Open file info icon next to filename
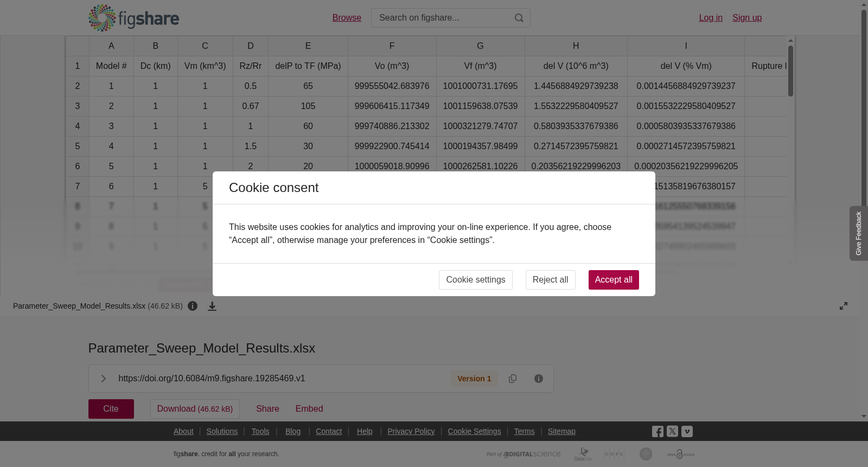The width and height of the screenshot is (868, 467). 193,306
